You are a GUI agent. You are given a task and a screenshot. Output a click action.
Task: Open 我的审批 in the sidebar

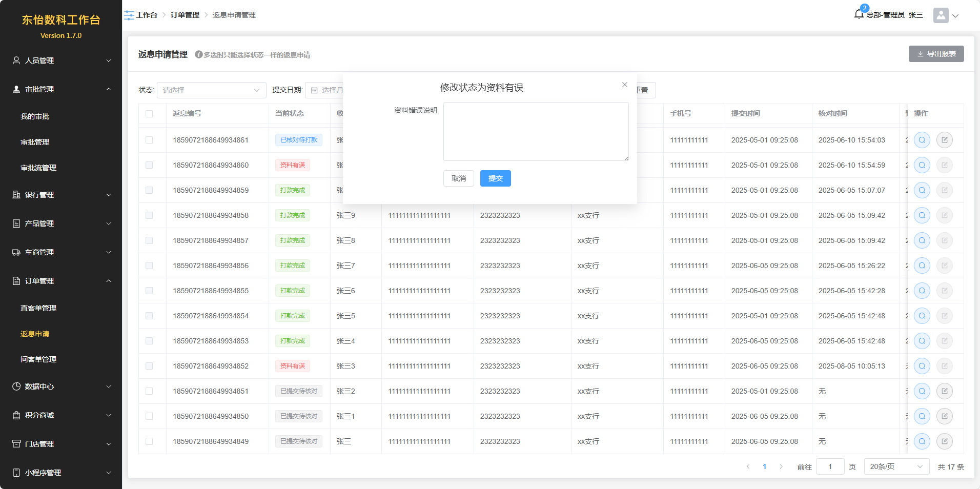pyautogui.click(x=35, y=116)
